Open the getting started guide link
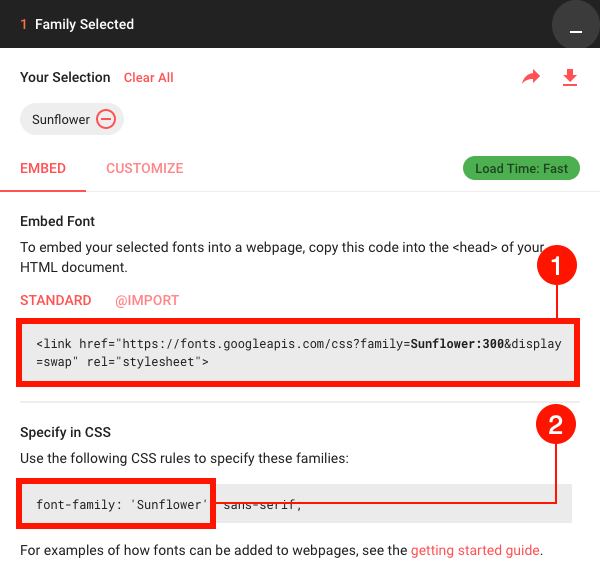600x580 pixels. (x=475, y=550)
